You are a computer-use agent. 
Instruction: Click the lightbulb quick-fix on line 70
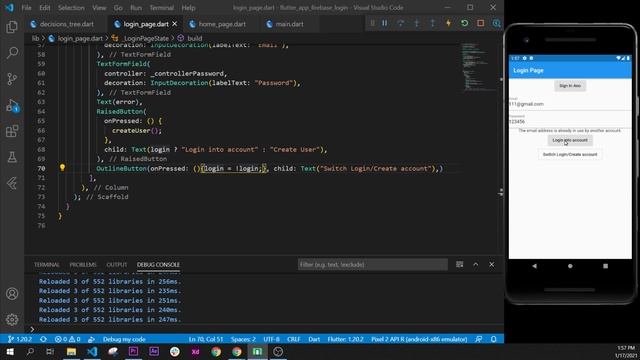click(62, 168)
